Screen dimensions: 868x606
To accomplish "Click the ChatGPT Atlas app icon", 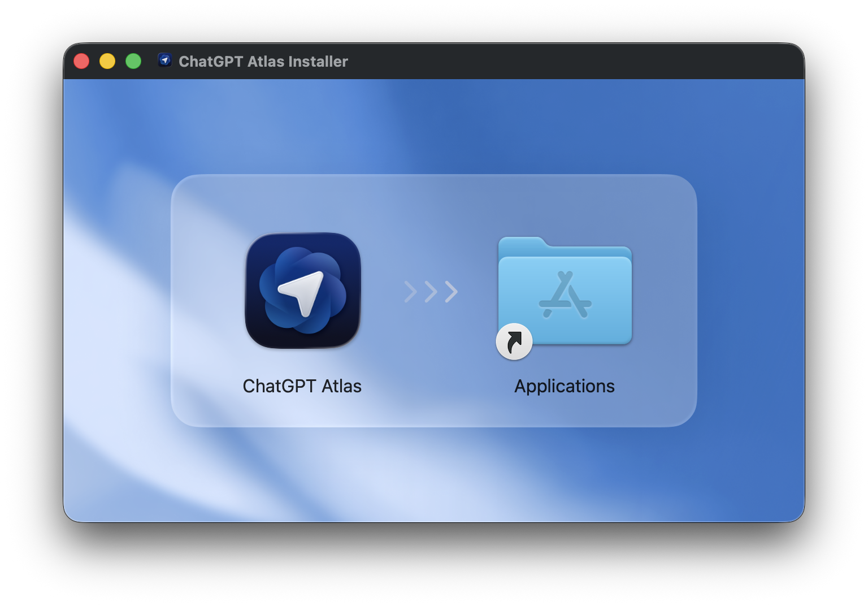I will (302, 291).
